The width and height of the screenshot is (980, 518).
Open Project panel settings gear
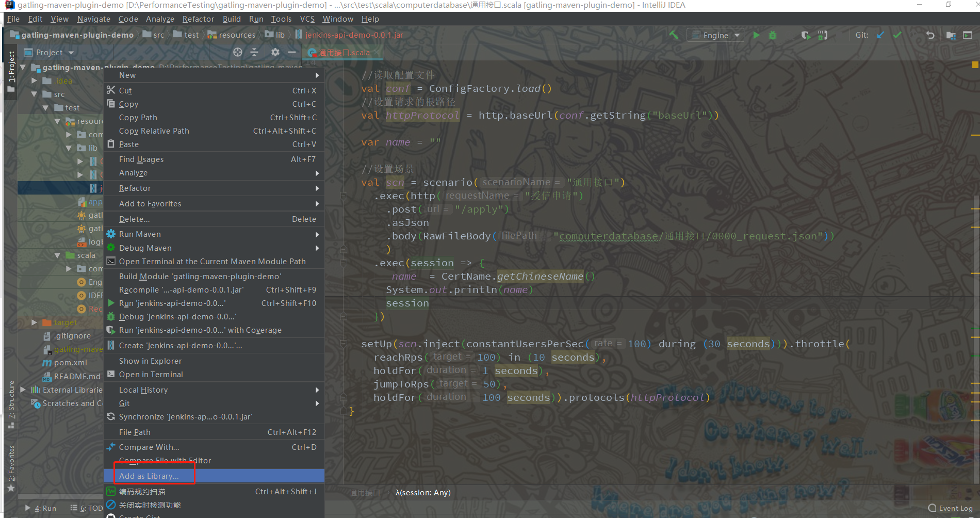[275, 52]
